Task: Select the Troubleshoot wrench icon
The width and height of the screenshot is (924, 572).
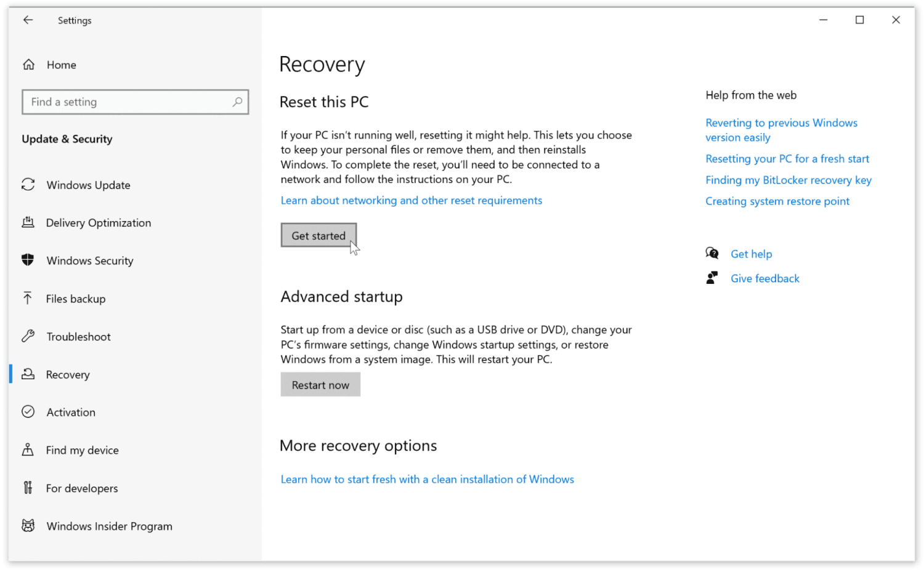Action: coord(28,336)
